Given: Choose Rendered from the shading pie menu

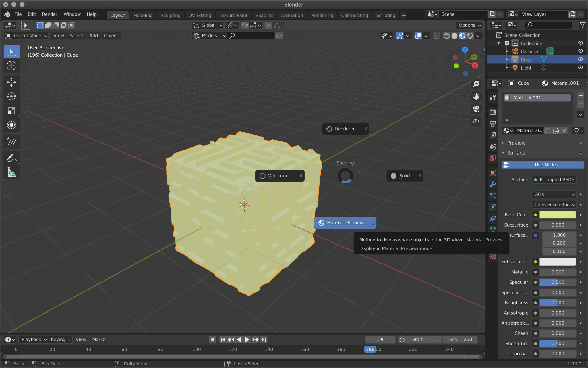Looking at the screenshot, I should pos(345,129).
